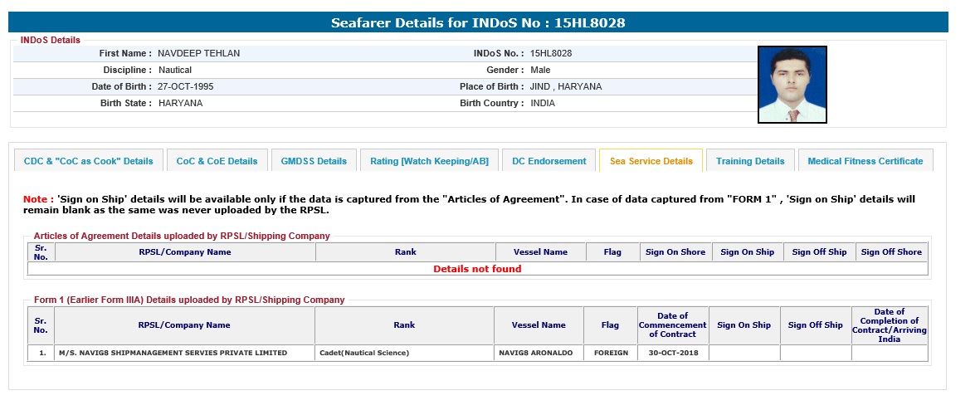Click the 30-OCT-2018 commencement date cell
This screenshot has height=410, width=980.
(x=672, y=353)
